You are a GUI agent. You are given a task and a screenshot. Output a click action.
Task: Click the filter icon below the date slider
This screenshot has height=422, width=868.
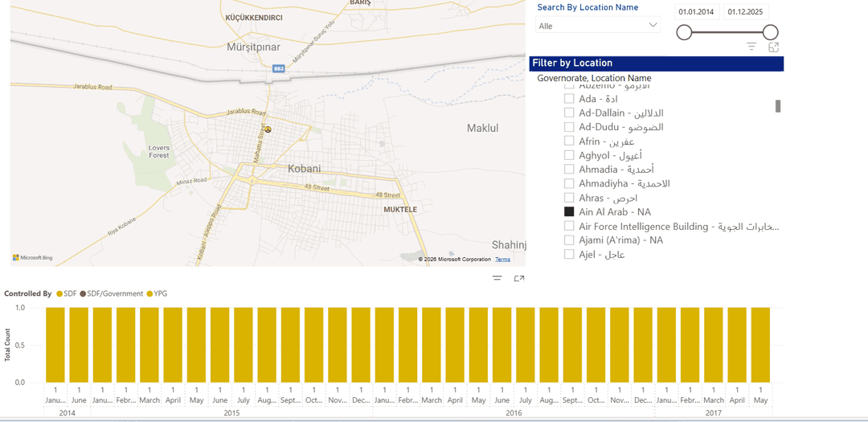[x=751, y=47]
